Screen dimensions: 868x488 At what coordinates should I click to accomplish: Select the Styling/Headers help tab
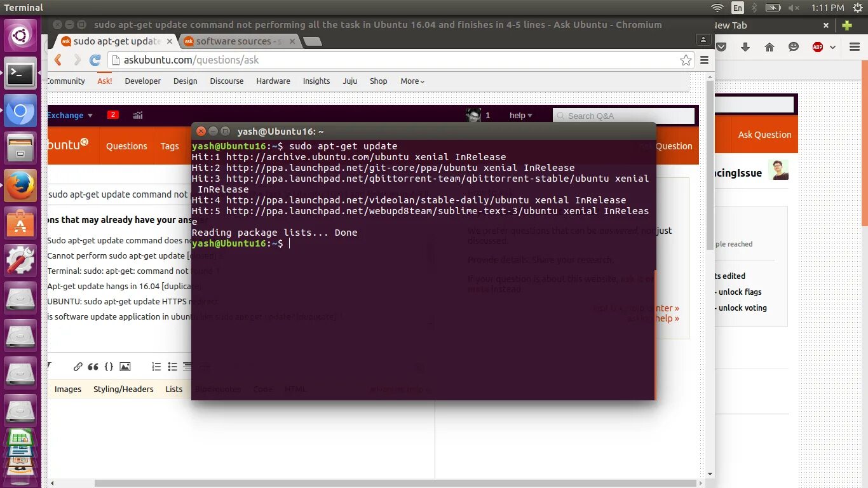(x=123, y=390)
